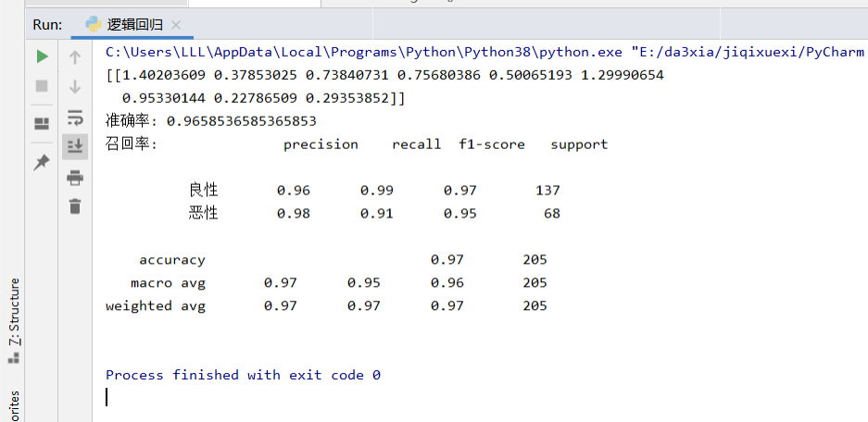Click the Down the Stack Trace arrow

tap(75, 86)
